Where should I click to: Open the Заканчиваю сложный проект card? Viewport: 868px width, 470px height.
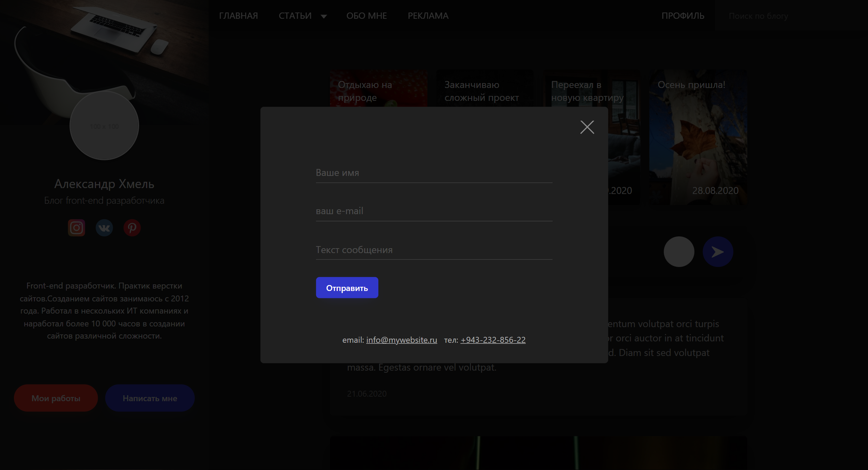tap(485, 88)
